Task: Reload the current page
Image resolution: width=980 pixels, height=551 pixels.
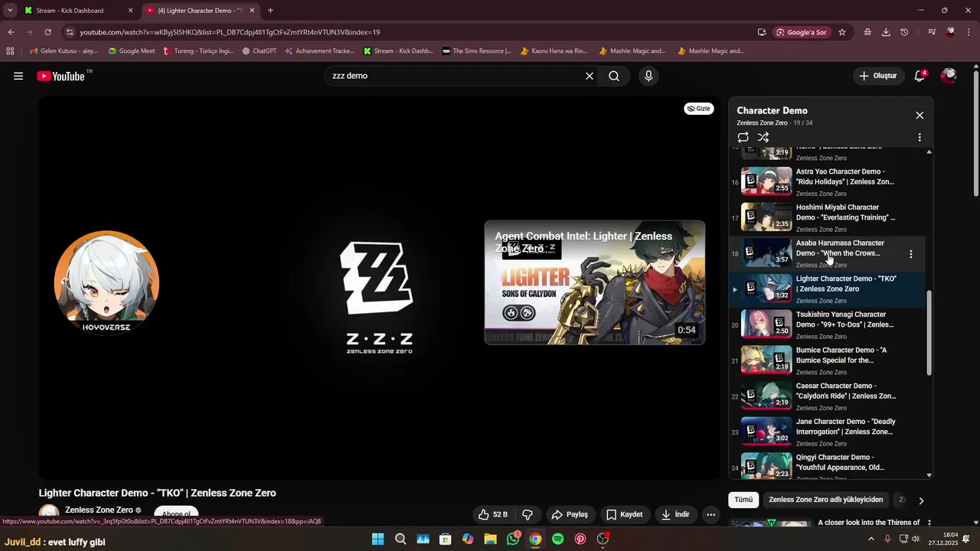Action: click(x=47, y=32)
